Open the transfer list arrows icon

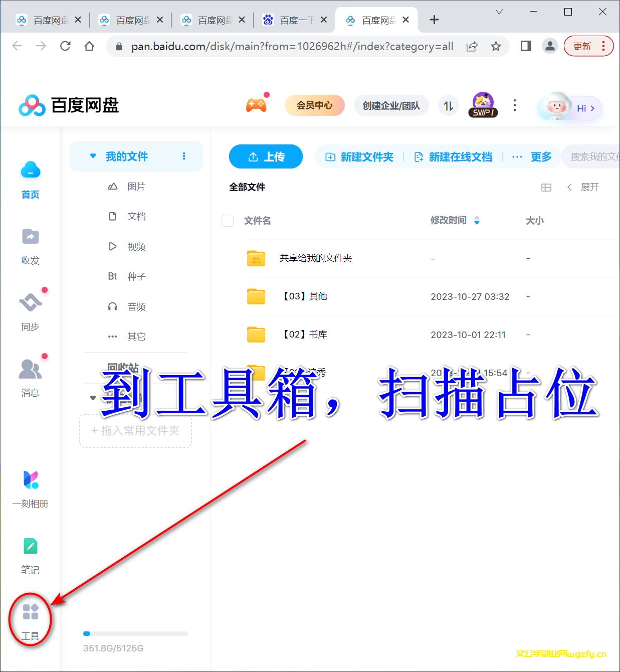point(449,106)
